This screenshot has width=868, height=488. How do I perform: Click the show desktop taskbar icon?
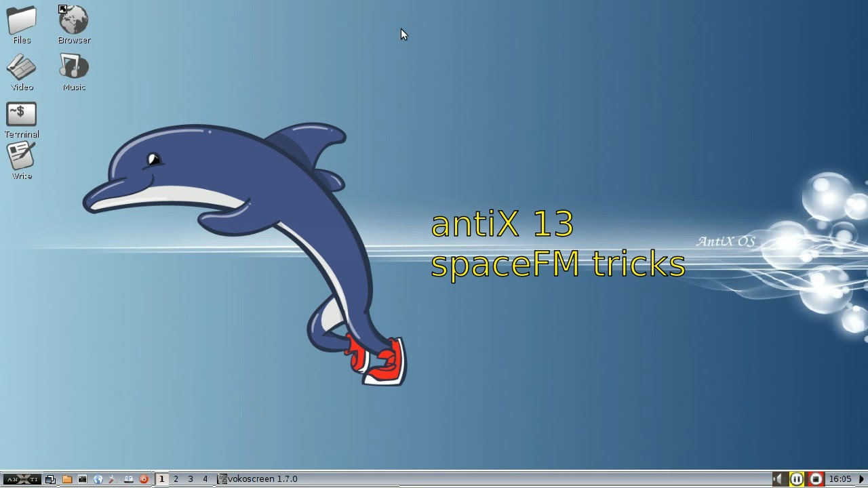coord(50,479)
